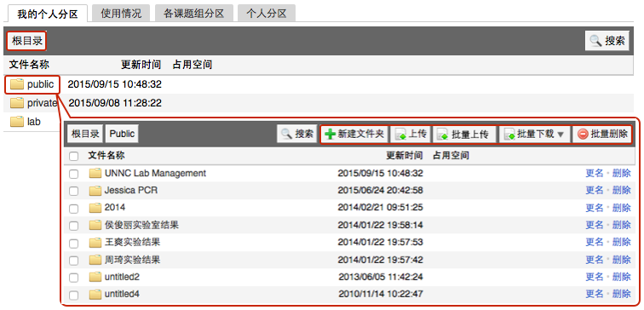Click the 更新时间 header in Public panel
Image resolution: width=644 pixels, height=310 pixels.
[404, 156]
